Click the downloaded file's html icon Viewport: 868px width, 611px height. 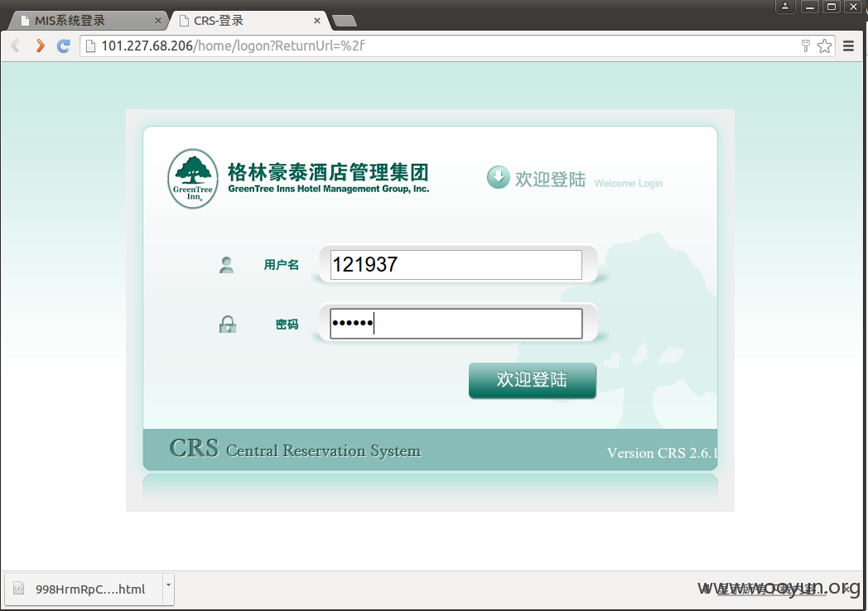point(19,589)
